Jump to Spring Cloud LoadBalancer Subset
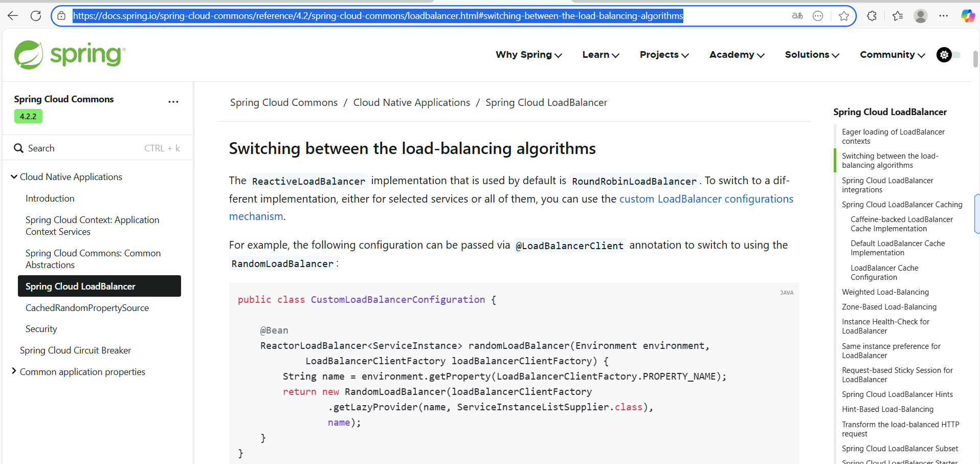This screenshot has height=464, width=980. tap(900, 449)
